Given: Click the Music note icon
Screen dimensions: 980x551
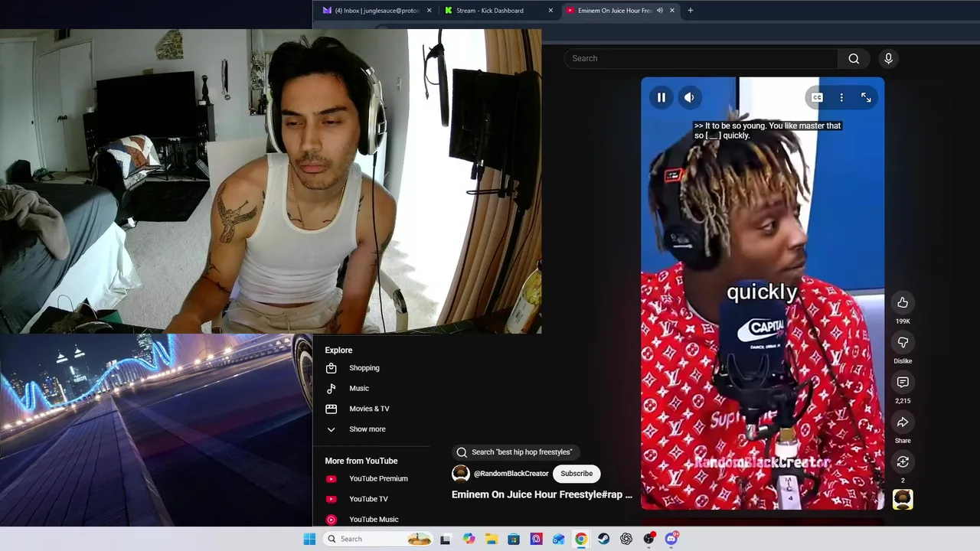Looking at the screenshot, I should 331,388.
